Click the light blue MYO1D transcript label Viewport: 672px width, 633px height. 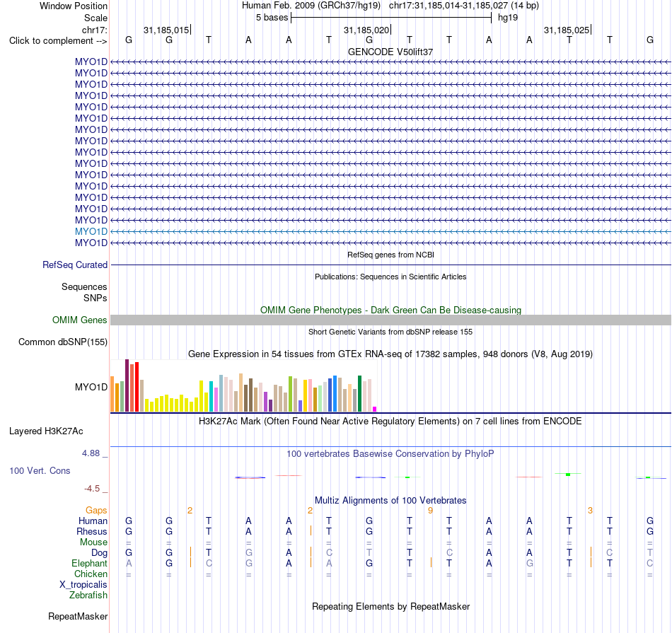(x=91, y=231)
